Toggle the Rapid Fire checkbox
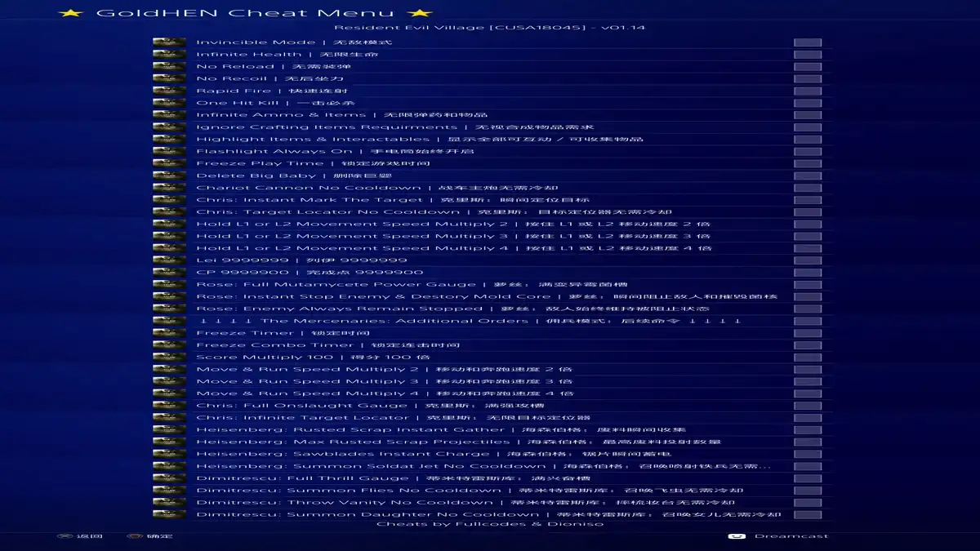The width and height of the screenshot is (980, 551). point(808,91)
